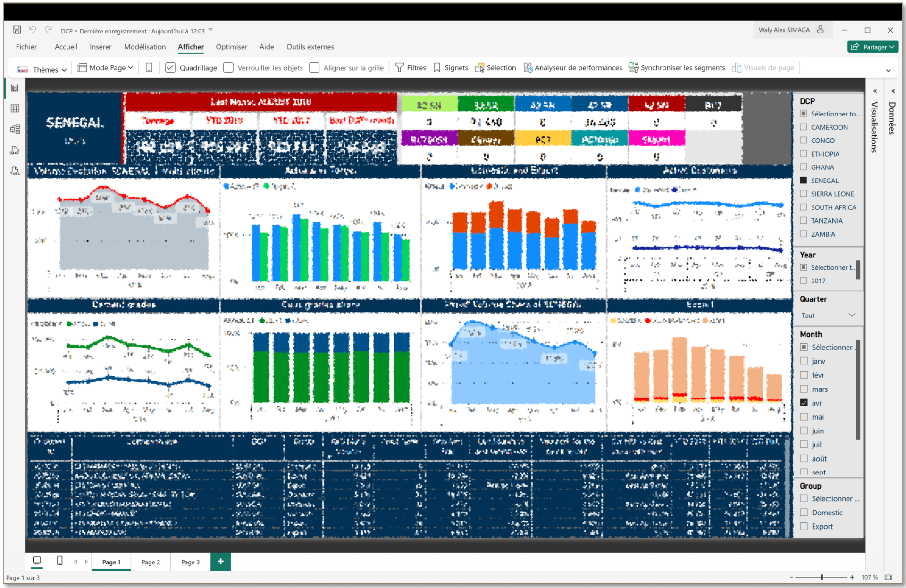Open the Mode Page dropdown
The width and height of the screenshot is (906, 588).
(x=105, y=68)
